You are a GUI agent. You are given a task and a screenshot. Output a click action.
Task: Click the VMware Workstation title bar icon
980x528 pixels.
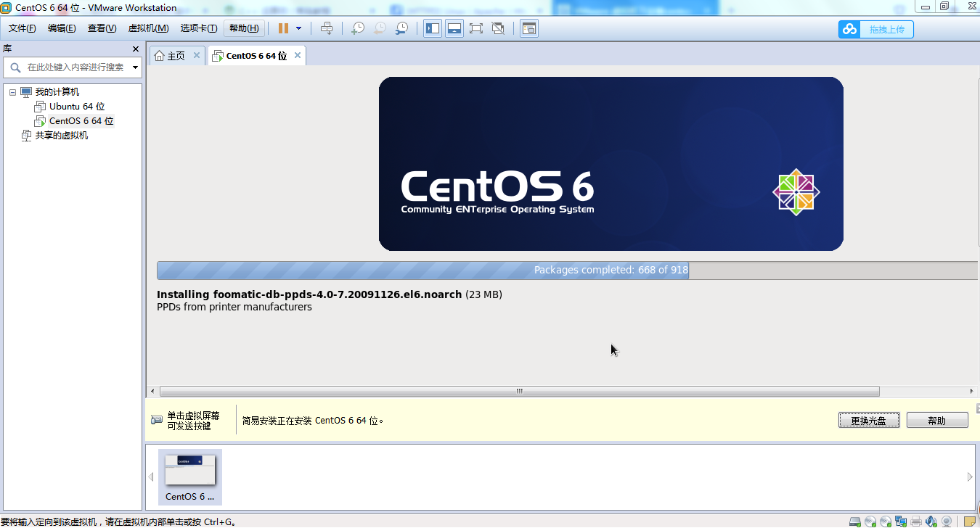[x=7, y=7]
